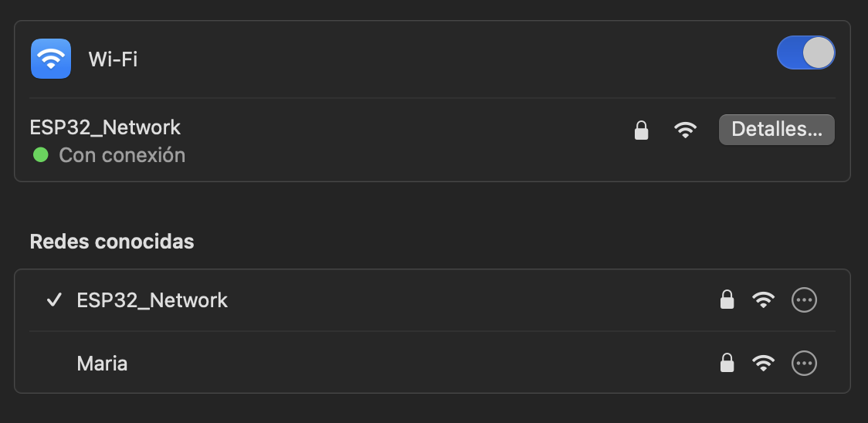
Task: Click the connected ESP32_Network name at top
Action: (105, 127)
